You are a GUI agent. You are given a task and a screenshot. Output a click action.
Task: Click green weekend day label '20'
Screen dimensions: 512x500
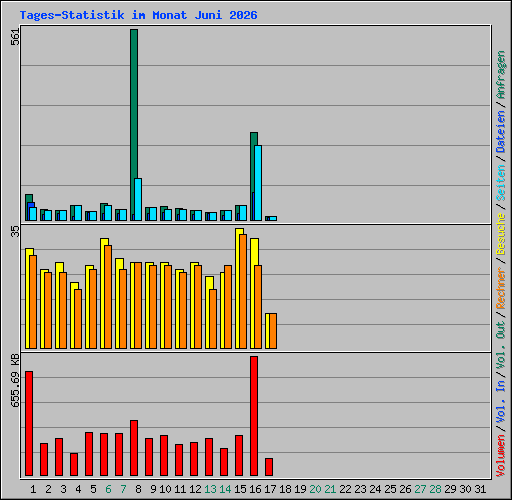[315, 489]
